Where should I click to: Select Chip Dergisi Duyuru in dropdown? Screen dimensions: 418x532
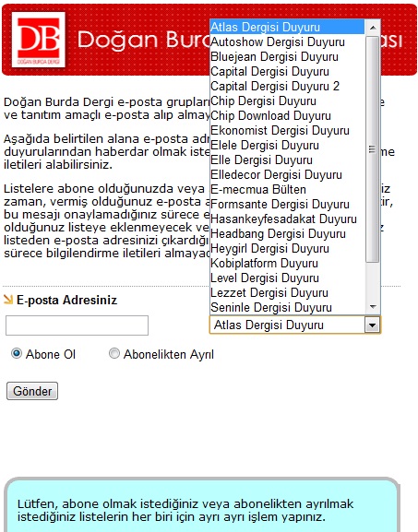tap(287, 100)
